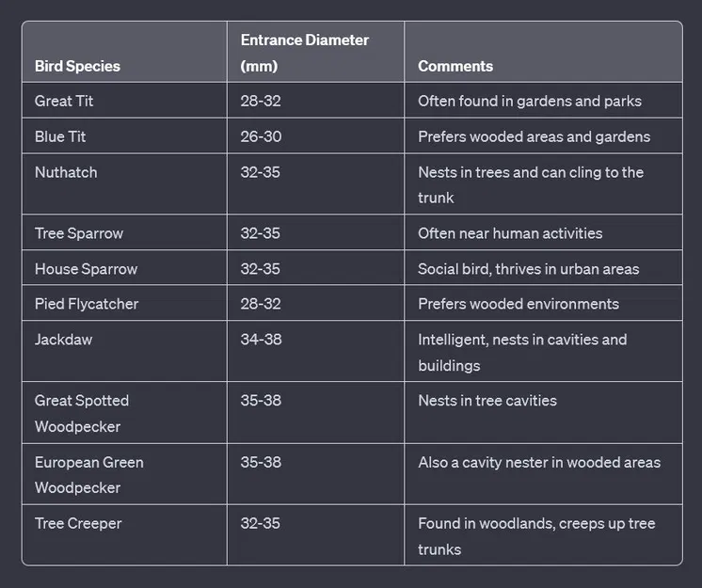Click the Bird Species column header
Screen dimensions: 702x588
77,66
